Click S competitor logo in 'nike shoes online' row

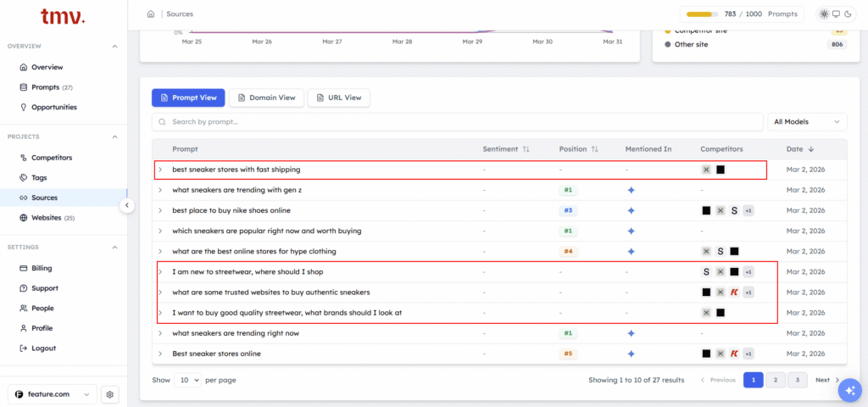point(734,210)
